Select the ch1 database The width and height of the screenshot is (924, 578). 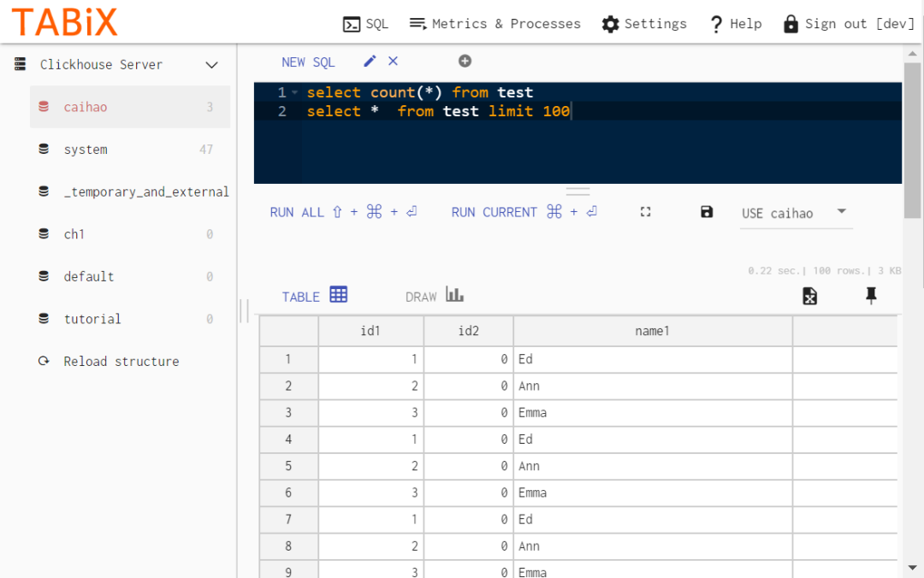pos(130,234)
